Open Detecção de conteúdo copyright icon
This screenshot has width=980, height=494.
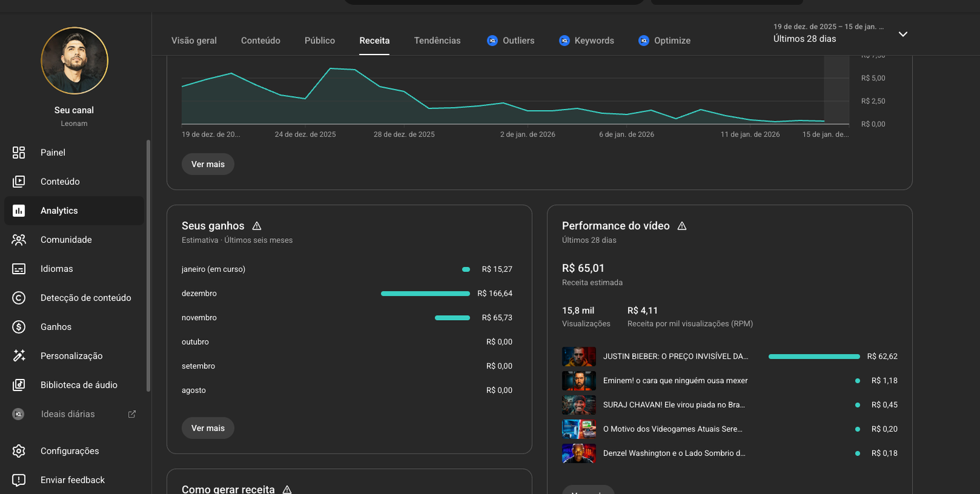[x=19, y=298]
